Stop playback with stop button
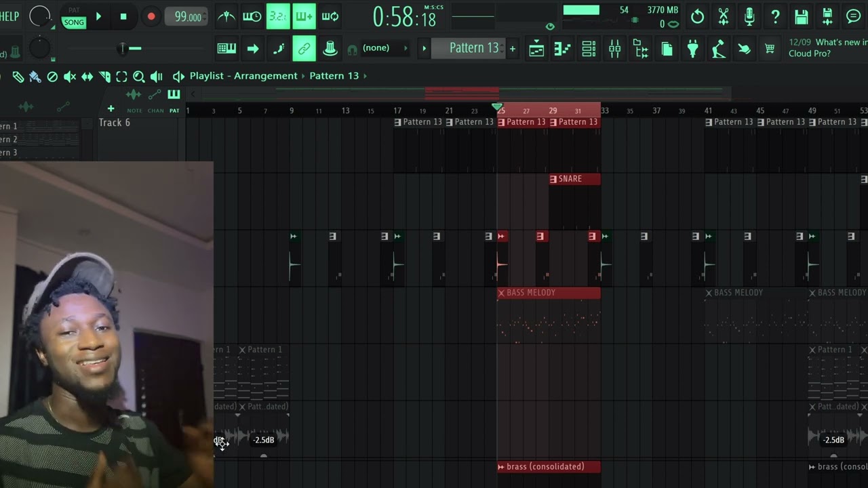This screenshot has height=488, width=868. [x=123, y=17]
